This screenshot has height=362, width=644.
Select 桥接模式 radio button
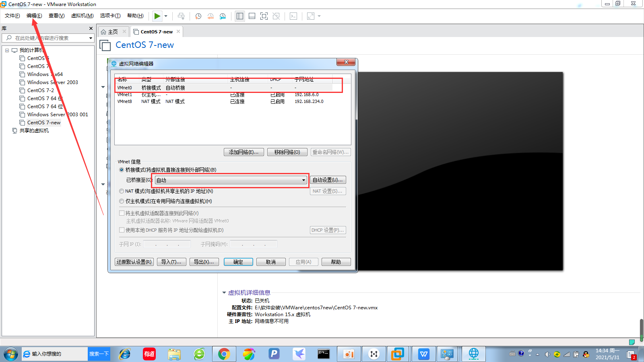[x=122, y=170]
